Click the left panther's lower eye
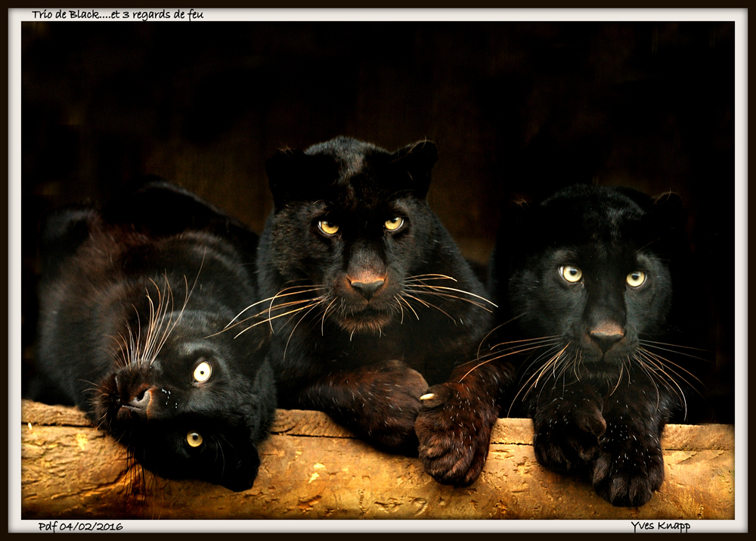 194,439
